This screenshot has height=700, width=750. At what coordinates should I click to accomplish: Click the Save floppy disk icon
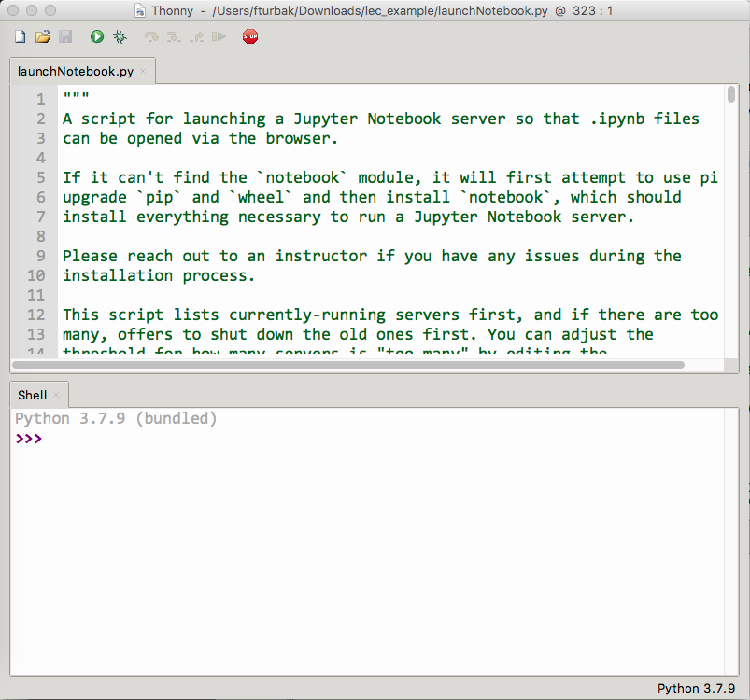click(x=65, y=37)
